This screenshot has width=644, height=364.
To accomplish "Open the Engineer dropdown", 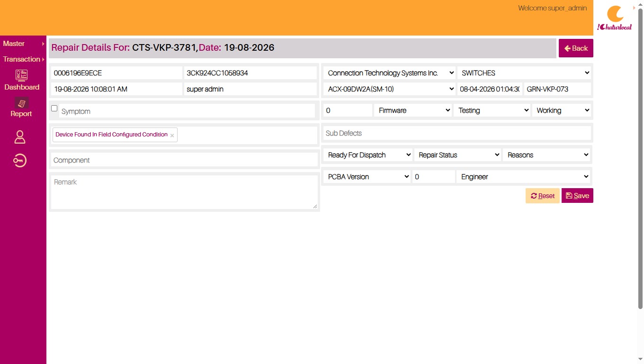I will pos(524,177).
